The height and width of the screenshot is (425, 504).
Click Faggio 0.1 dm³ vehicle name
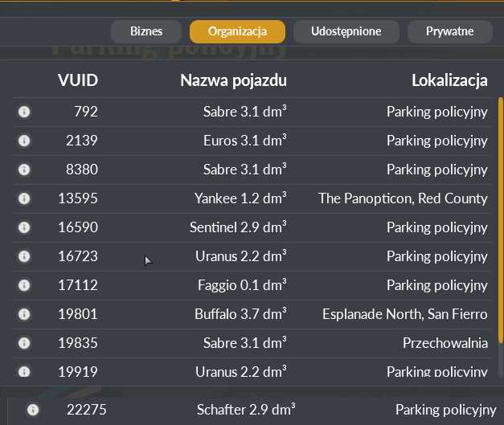click(242, 285)
